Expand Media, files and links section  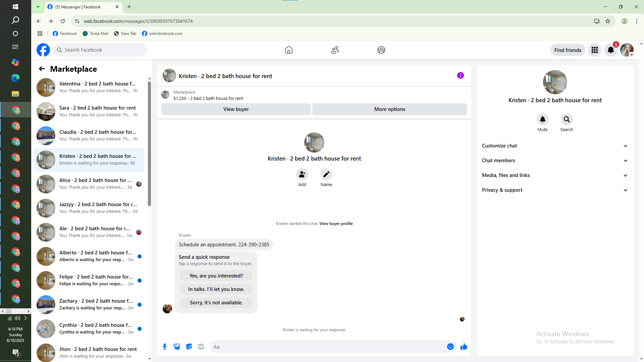pos(555,175)
